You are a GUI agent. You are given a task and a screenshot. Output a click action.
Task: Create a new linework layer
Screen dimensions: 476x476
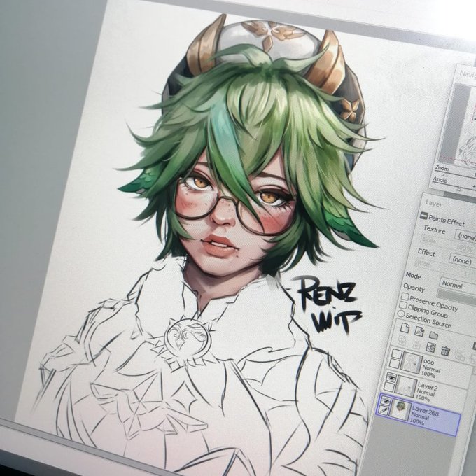(x=419, y=331)
